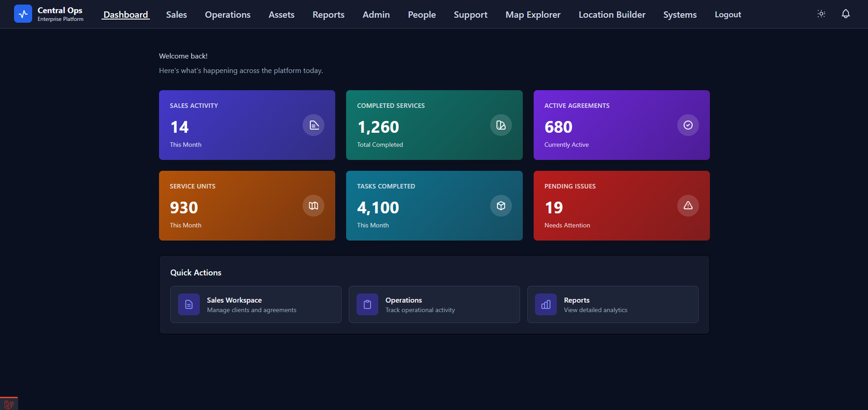Select the Active Agreements card
This screenshot has width=868, height=410.
pyautogui.click(x=622, y=125)
